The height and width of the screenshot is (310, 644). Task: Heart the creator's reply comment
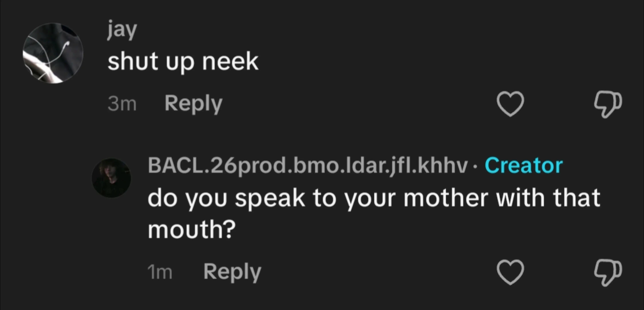(x=510, y=272)
